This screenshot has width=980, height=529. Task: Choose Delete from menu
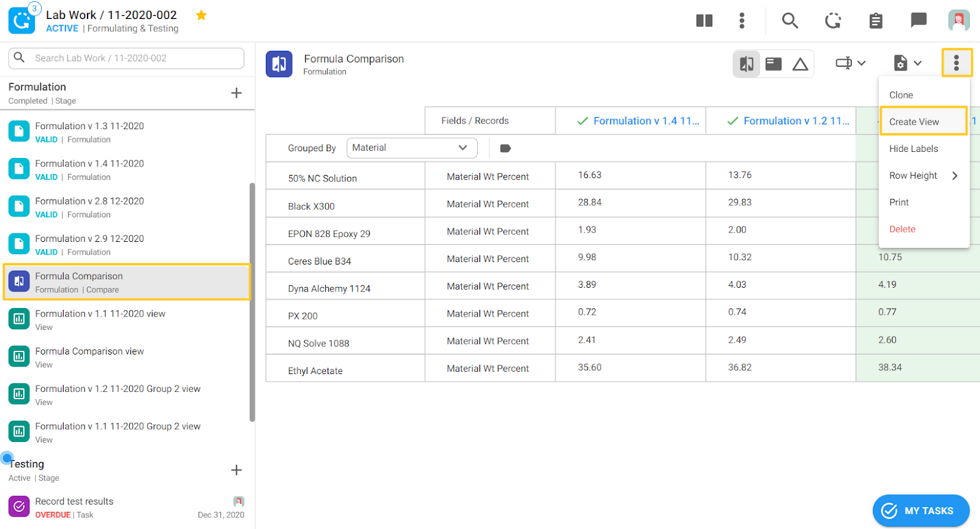coord(924,229)
